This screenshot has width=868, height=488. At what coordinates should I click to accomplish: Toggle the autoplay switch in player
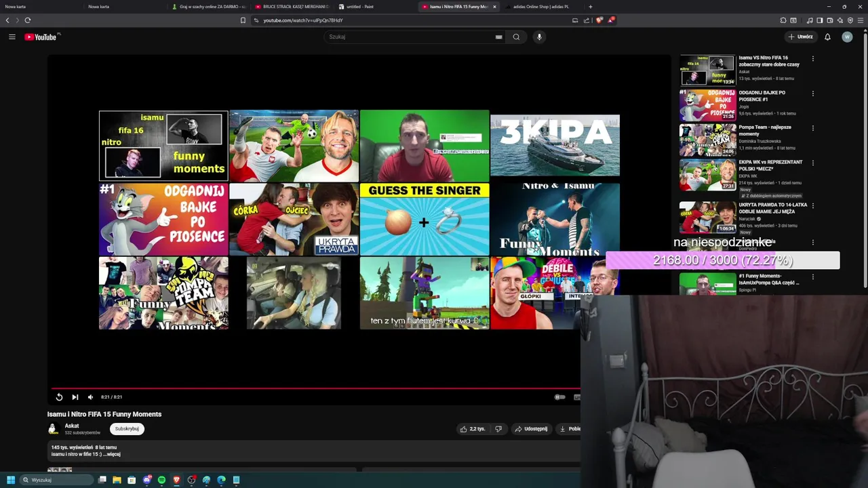[559, 397]
